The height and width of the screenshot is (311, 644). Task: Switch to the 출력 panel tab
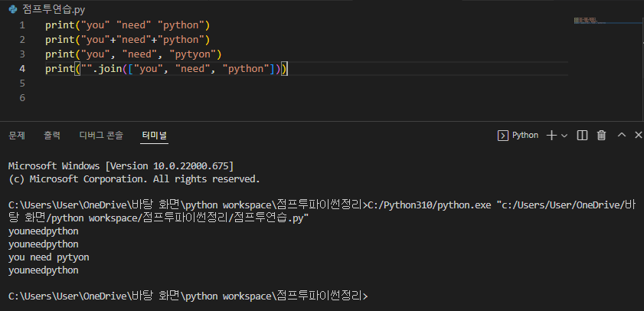pos(52,135)
